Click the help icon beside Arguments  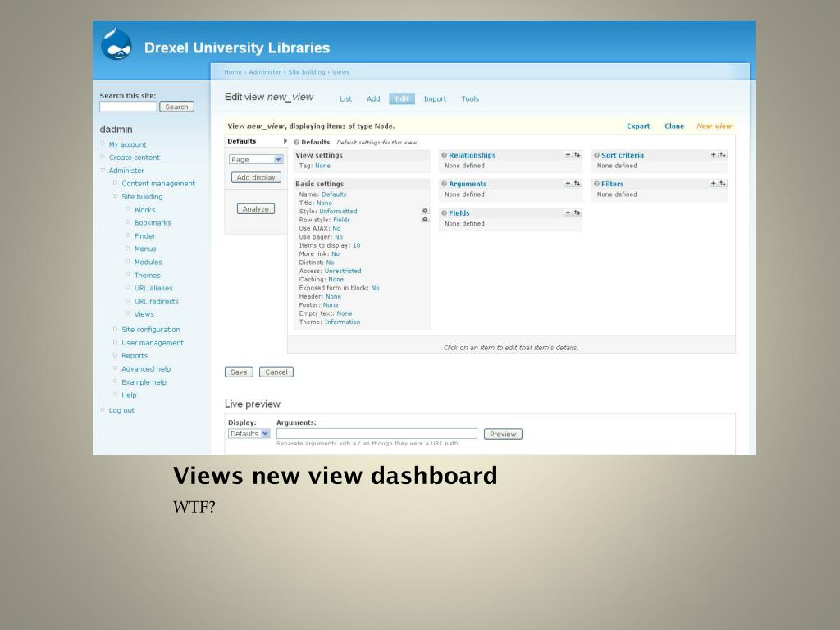pos(444,184)
